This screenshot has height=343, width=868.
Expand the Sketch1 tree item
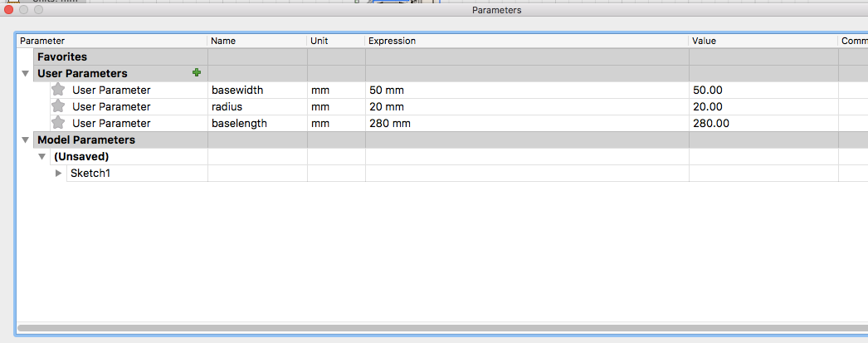pos(59,174)
